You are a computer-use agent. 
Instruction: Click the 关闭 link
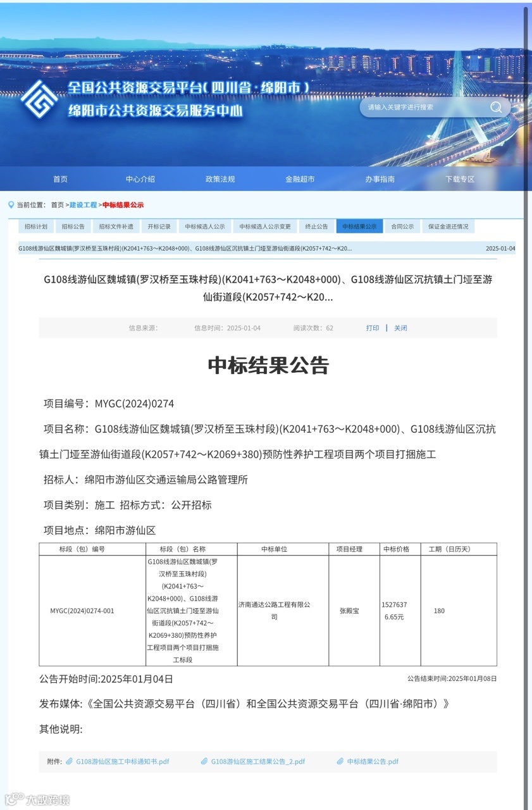point(400,328)
